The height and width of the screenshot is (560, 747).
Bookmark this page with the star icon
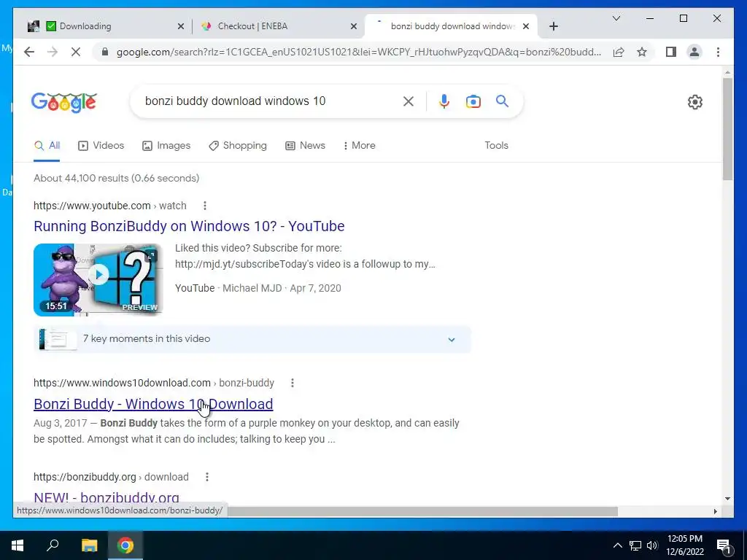pyautogui.click(x=642, y=52)
